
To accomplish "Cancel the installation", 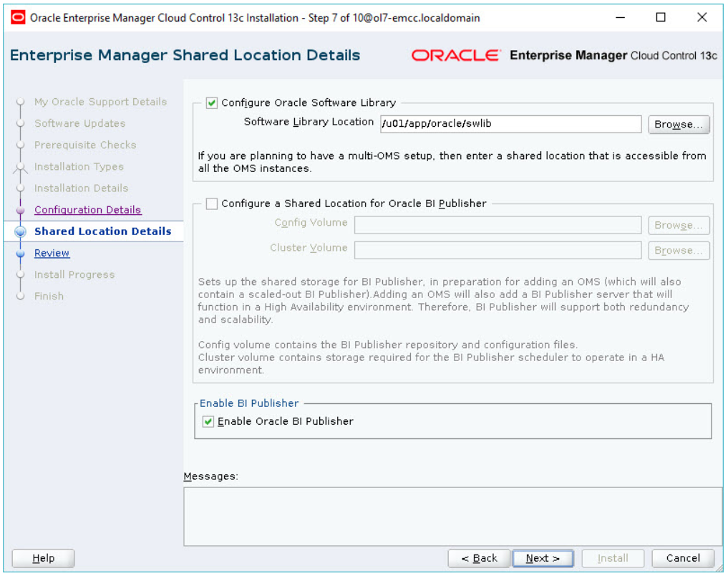I will pos(683,558).
